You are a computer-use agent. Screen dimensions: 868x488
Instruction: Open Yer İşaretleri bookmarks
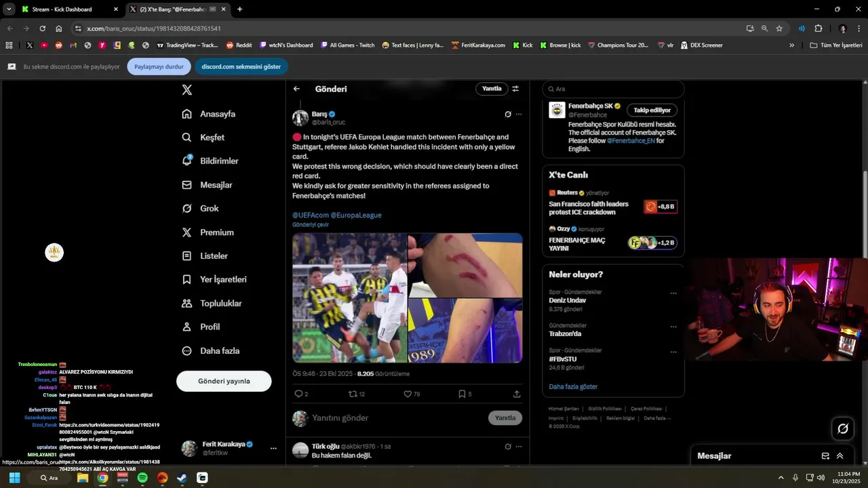[214, 279]
